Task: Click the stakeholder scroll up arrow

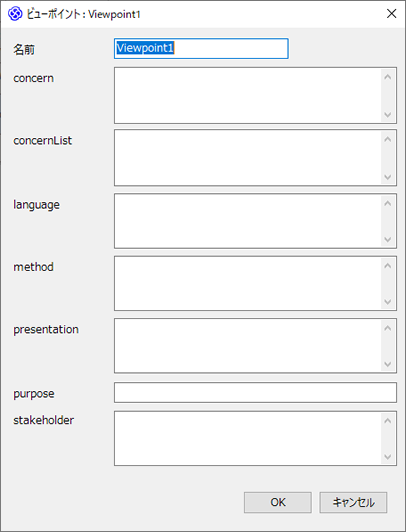Action: pyautogui.click(x=388, y=421)
